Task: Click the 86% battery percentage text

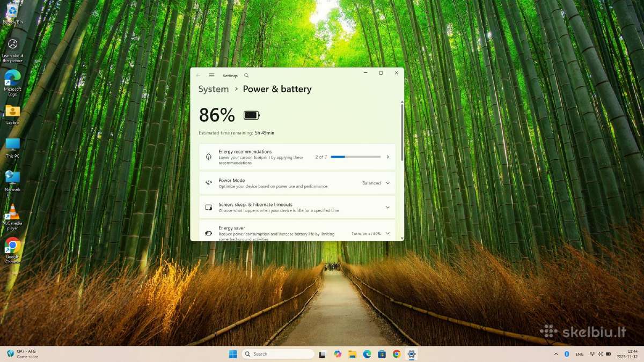Action: click(217, 115)
